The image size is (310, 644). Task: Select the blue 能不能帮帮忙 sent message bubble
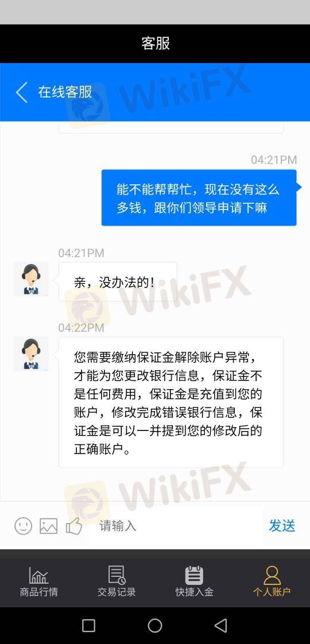click(x=199, y=197)
